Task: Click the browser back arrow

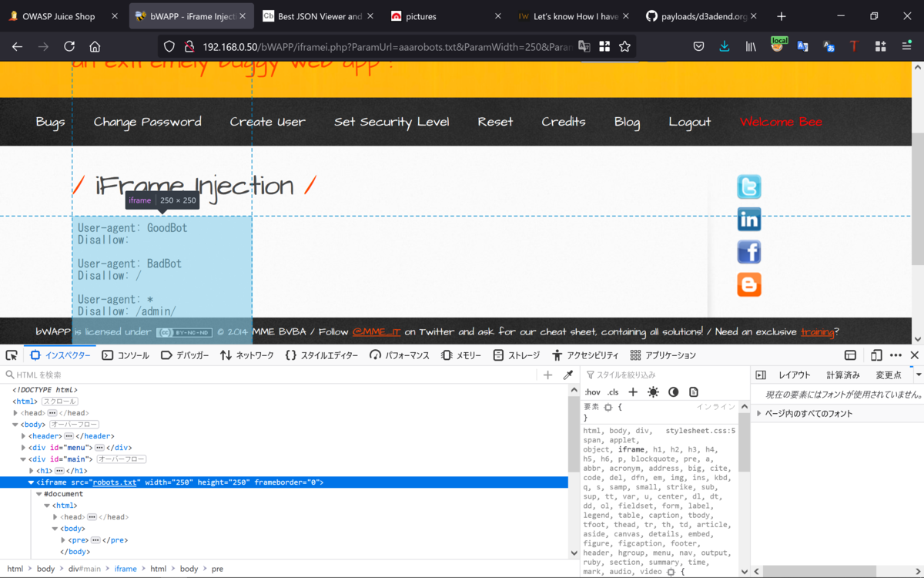Action: (x=17, y=47)
